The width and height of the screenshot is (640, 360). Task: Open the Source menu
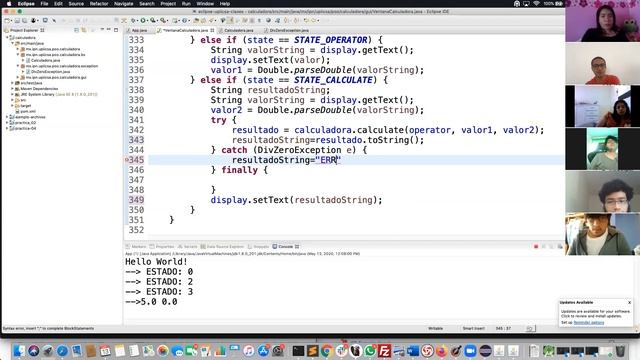pyautogui.click(x=76, y=4)
